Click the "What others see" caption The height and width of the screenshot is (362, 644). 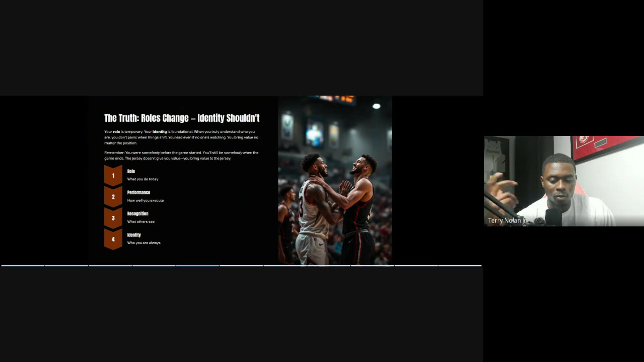tap(141, 222)
